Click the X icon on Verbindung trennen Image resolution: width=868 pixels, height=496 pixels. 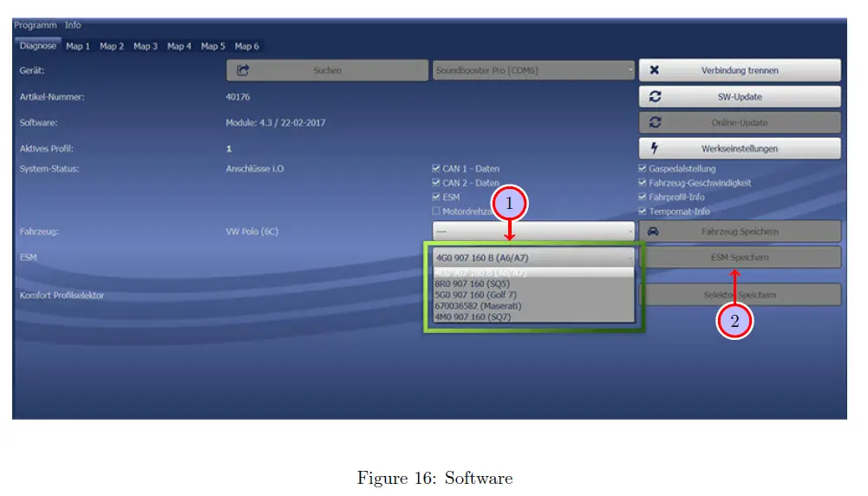[655, 70]
